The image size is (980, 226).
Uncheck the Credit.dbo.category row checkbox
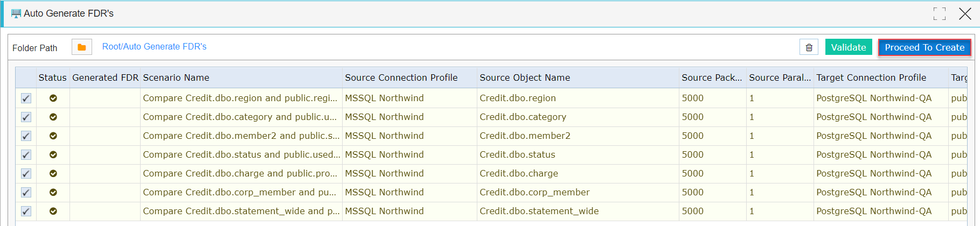(x=26, y=117)
